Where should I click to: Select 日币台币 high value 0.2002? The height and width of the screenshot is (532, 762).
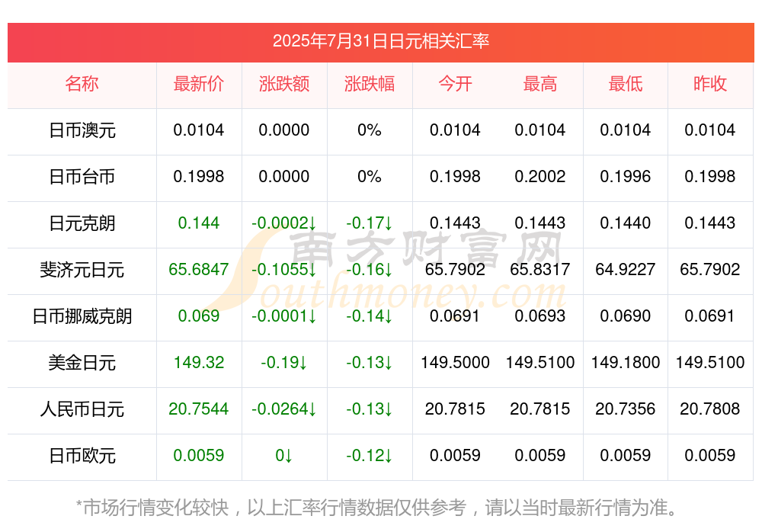click(540, 177)
